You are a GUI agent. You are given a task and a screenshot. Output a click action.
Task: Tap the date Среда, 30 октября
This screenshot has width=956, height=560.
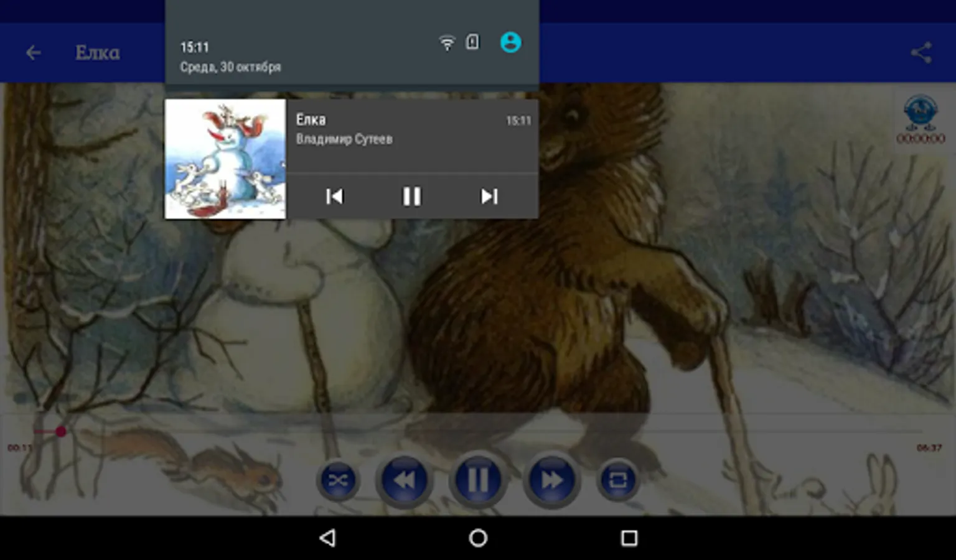pos(230,67)
